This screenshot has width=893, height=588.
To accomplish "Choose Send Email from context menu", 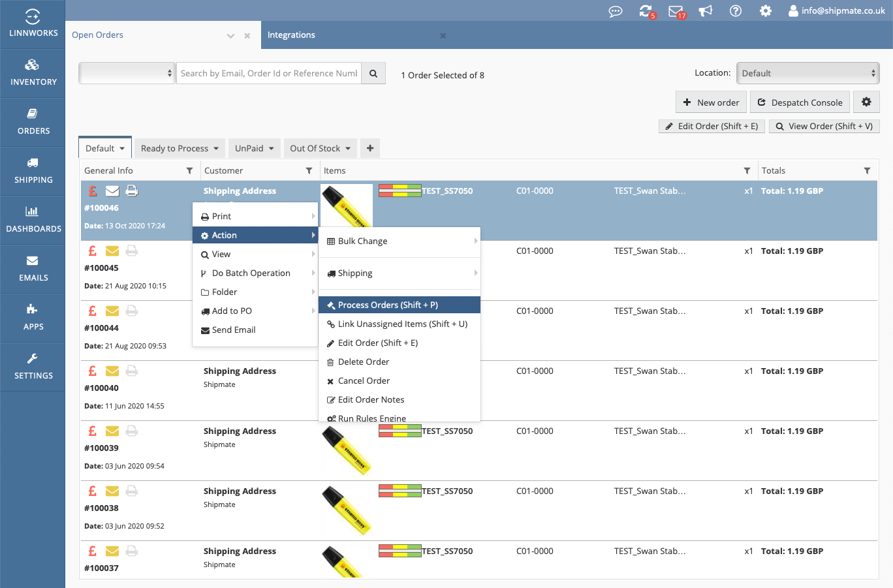I will (255, 330).
